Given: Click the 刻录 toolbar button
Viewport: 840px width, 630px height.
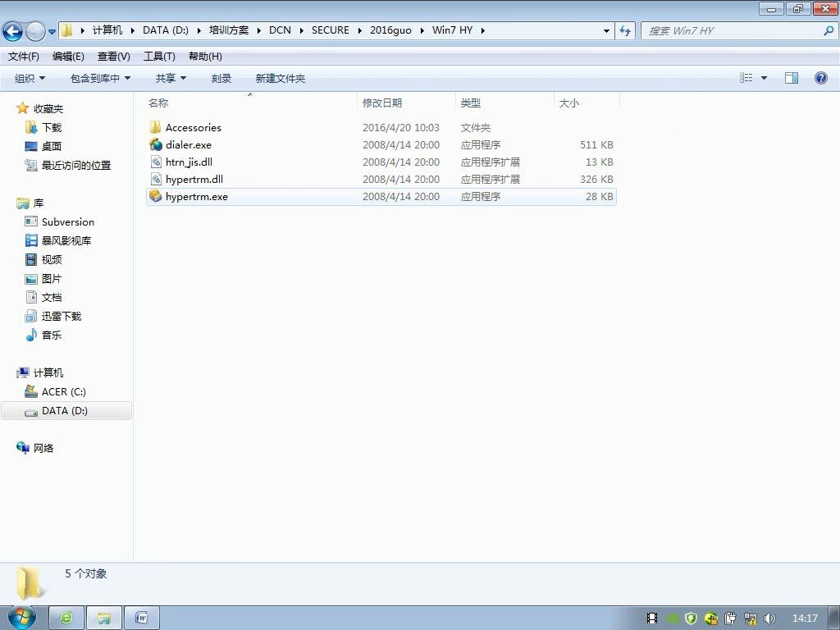Looking at the screenshot, I should 221,78.
